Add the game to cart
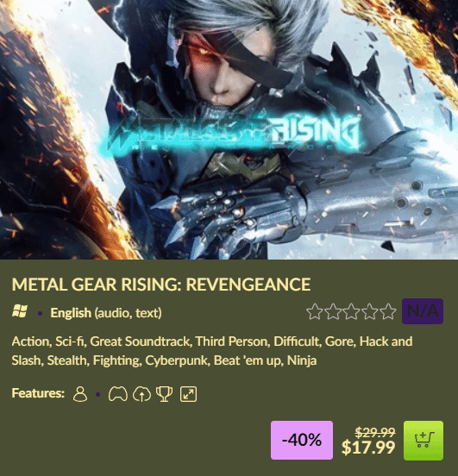Screen dimensions: 458x476 (x=423, y=440)
